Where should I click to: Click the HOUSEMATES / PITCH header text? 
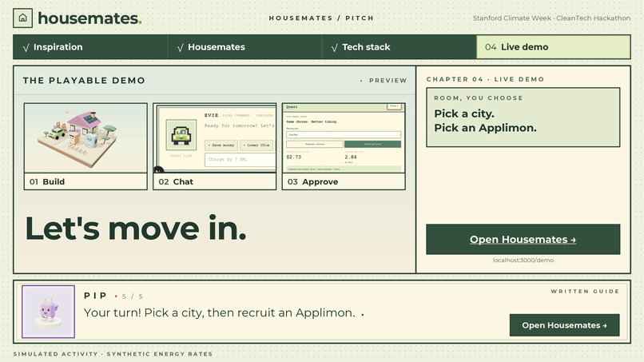coord(321,18)
